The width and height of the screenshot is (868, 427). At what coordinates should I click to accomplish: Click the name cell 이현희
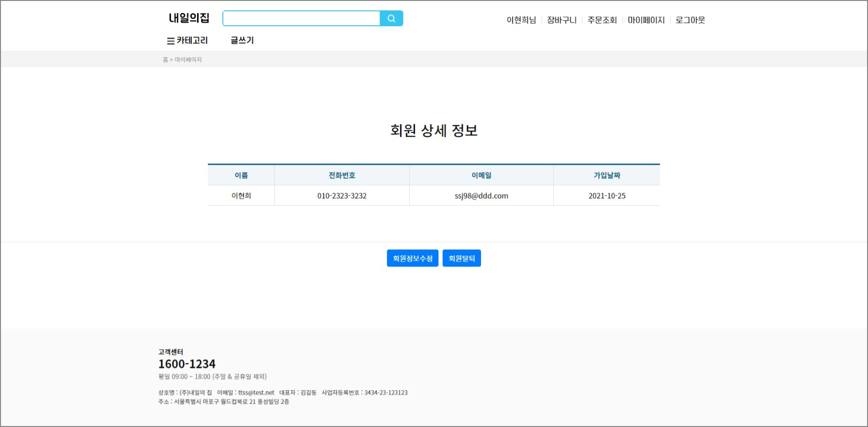pos(241,196)
